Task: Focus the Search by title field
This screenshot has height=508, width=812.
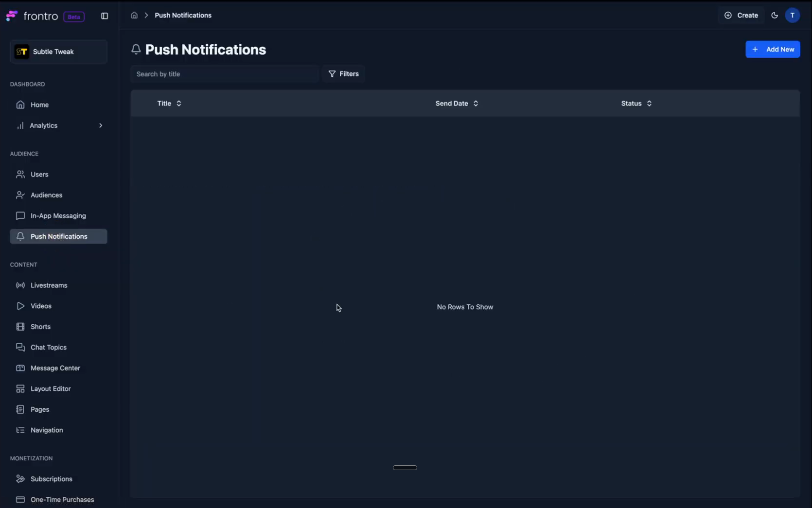Action: click(x=224, y=74)
